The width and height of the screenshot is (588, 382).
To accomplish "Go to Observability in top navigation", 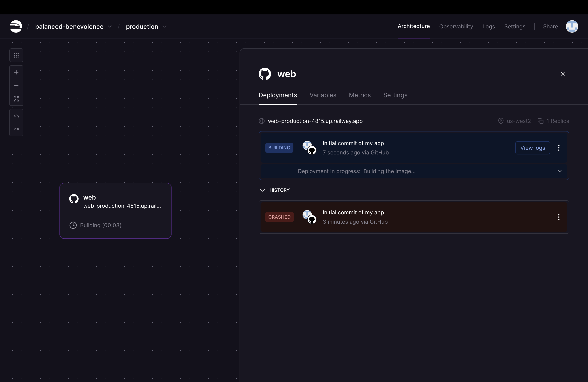I will pyautogui.click(x=456, y=26).
